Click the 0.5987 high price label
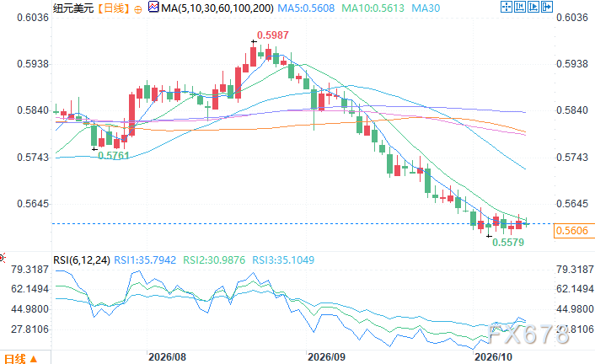Screen dimensions: 595x364 point(273,35)
